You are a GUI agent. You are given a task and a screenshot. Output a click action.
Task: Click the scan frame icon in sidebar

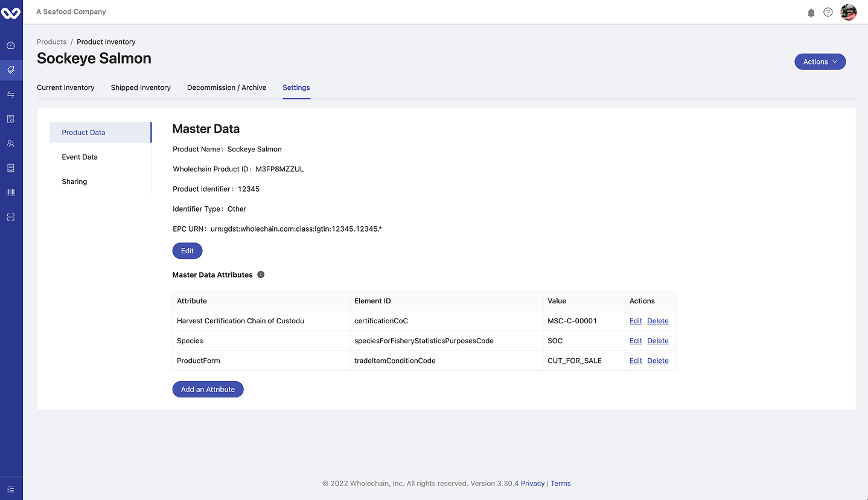11,217
